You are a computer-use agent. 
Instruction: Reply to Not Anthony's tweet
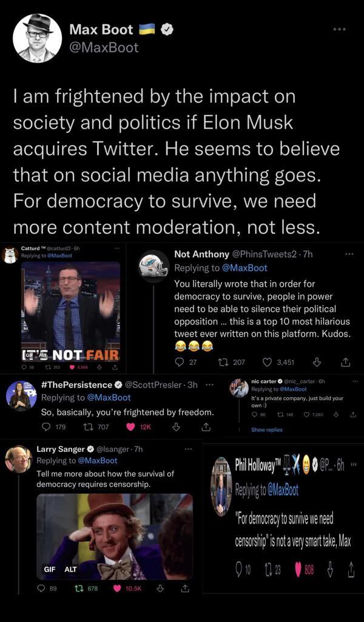click(180, 362)
